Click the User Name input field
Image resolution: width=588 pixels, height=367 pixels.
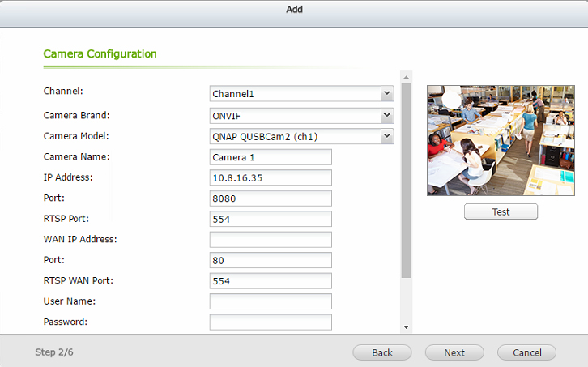(x=271, y=301)
